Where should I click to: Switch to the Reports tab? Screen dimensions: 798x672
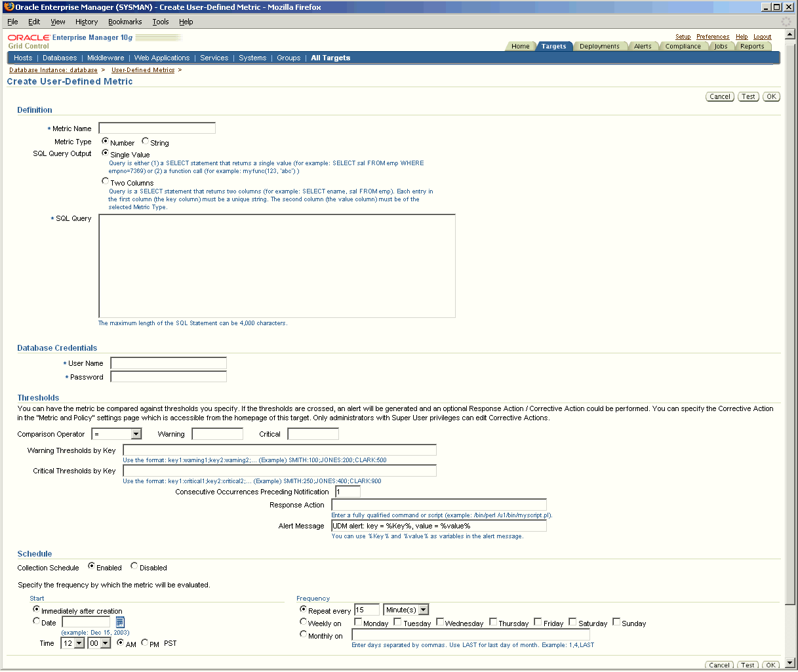(752, 47)
